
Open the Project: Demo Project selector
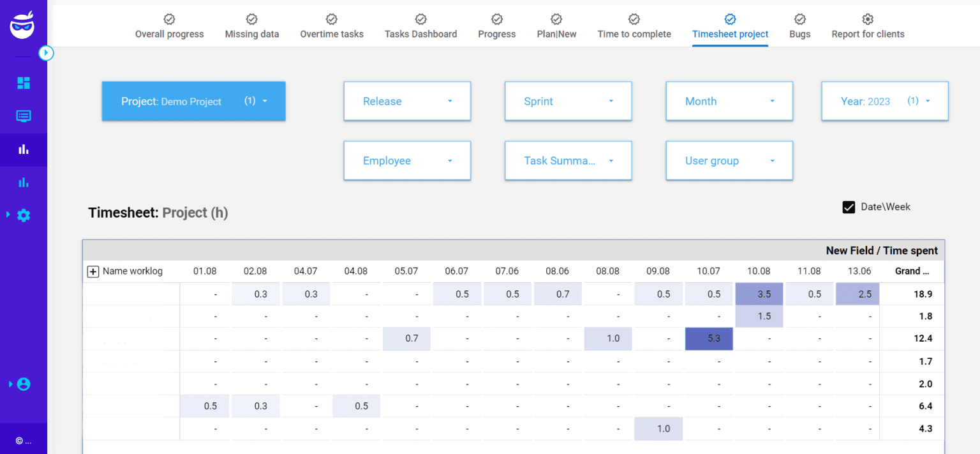[193, 101]
